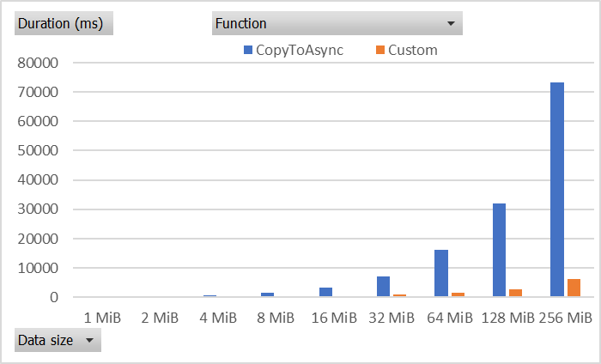Select the CopyToAsync bar for 128 MiB
601x364 pixels.
coord(499,250)
